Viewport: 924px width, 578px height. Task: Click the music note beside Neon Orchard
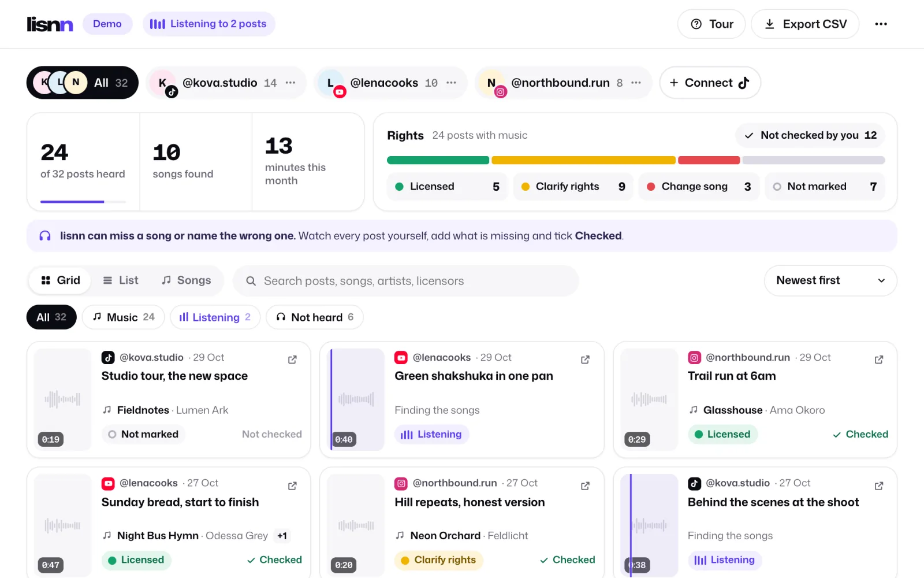400,535
